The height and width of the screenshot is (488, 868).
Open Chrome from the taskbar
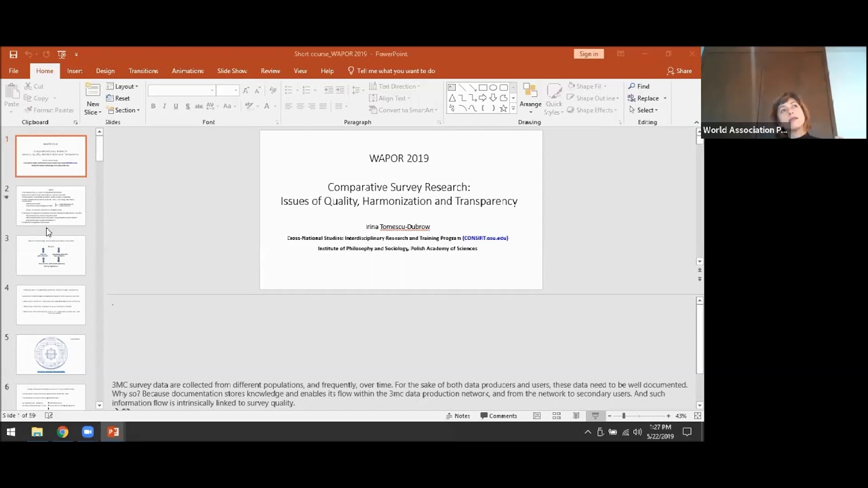62,432
